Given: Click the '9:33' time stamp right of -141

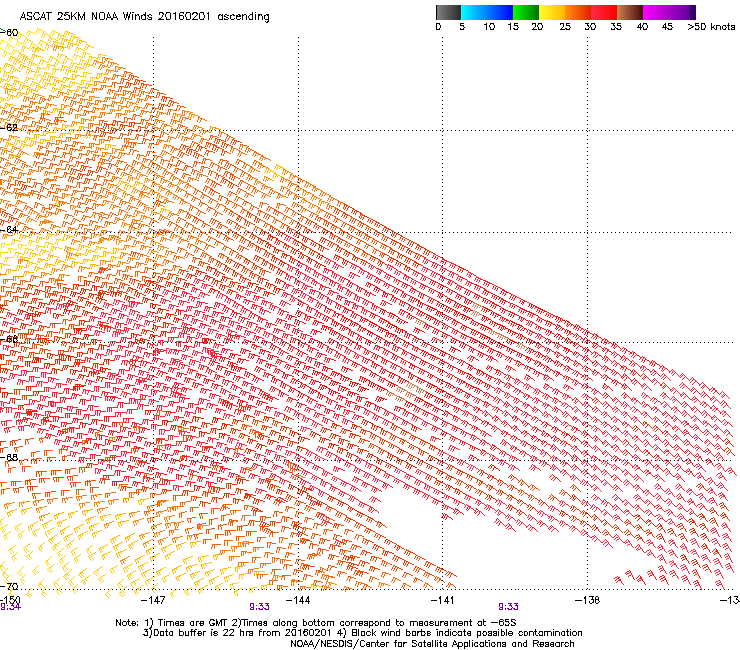Looking at the screenshot, I should click(x=508, y=607).
